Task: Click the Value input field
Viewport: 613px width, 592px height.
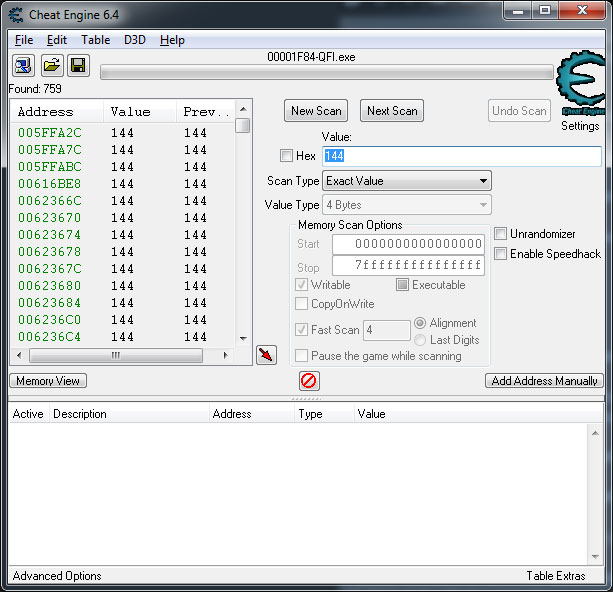Action: tap(462, 156)
